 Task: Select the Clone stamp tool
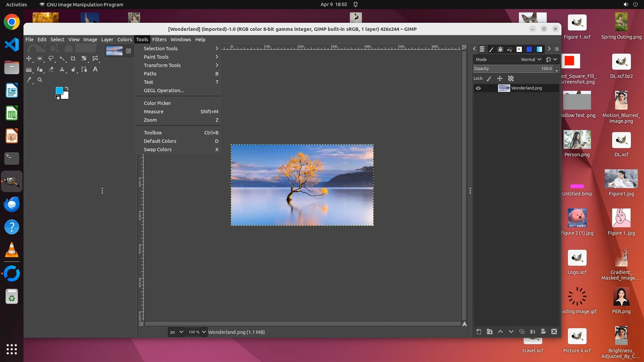pos(62,69)
